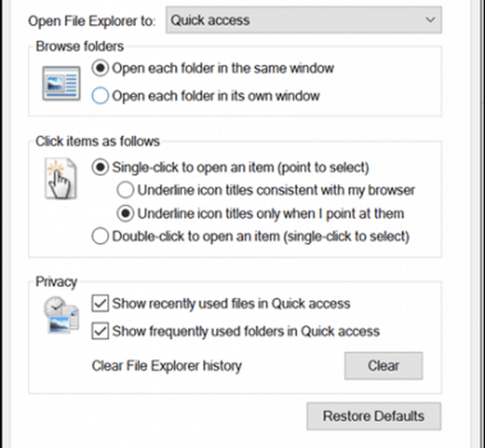The width and height of the screenshot is (485, 448).
Task: Select Underline icon titles consistent with my browser
Action: 125,190
